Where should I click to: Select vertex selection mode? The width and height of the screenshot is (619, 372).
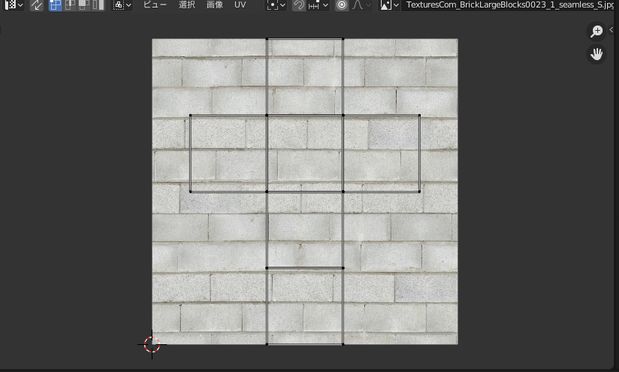[x=55, y=5]
